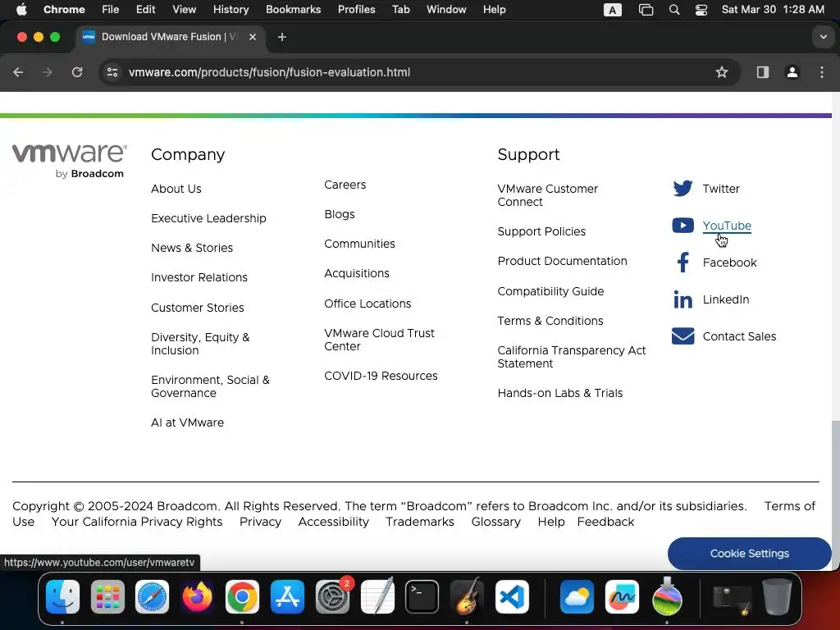840x630 pixels.
Task: Select the Download VMware Fusion tab
Action: click(x=169, y=37)
